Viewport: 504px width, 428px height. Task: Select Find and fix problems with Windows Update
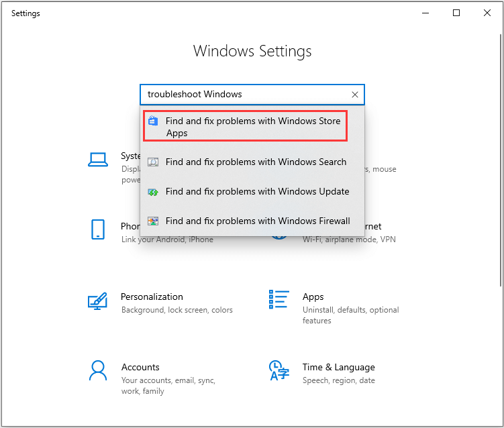point(252,192)
